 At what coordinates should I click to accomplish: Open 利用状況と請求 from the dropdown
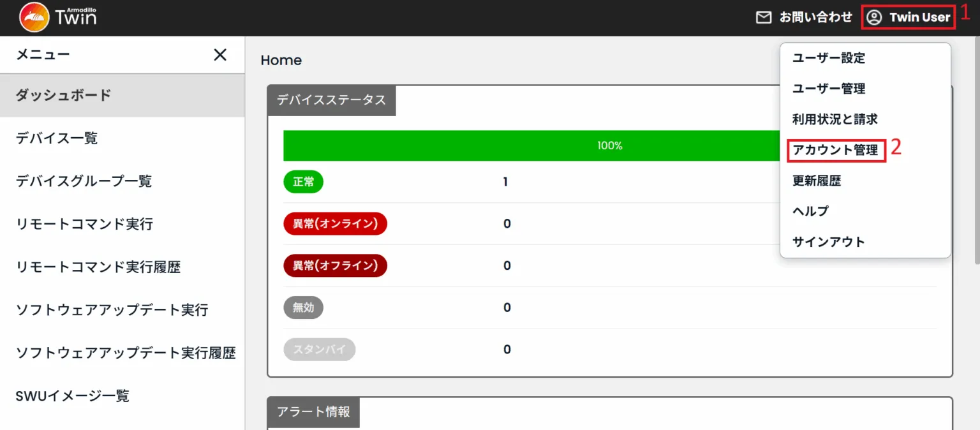(x=834, y=119)
